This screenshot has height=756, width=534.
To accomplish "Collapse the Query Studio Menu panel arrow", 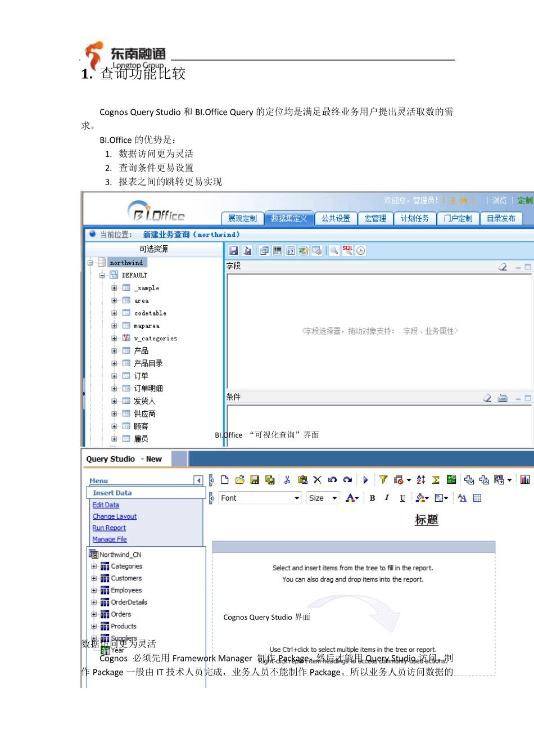I will coord(198,480).
